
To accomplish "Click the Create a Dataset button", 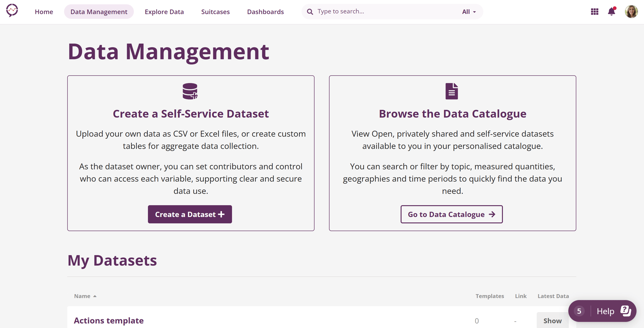I will pyautogui.click(x=190, y=214).
